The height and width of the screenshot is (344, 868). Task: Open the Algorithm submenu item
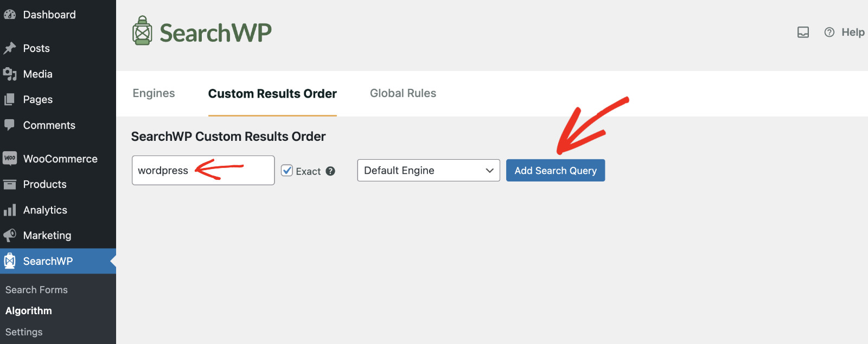click(x=29, y=311)
